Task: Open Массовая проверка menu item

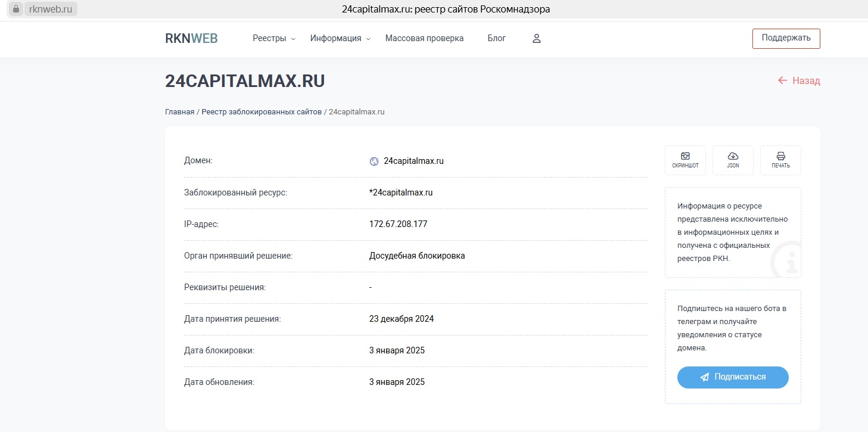Action: click(424, 38)
